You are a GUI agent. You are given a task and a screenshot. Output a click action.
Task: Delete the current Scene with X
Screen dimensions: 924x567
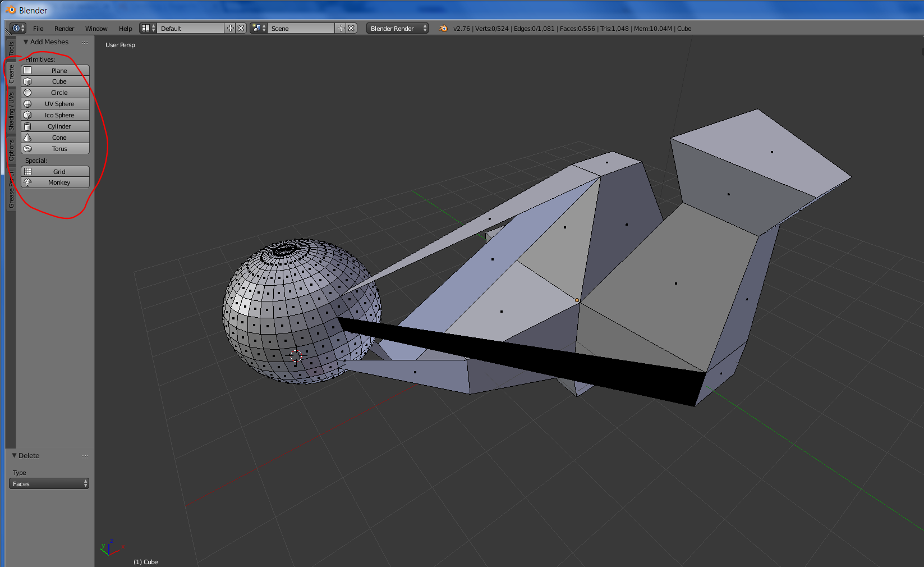click(x=351, y=28)
